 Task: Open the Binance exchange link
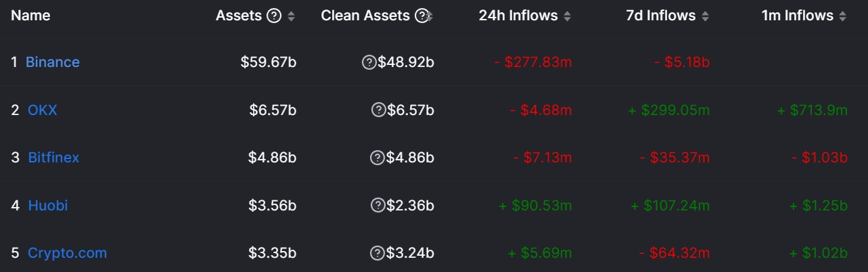[x=53, y=62]
